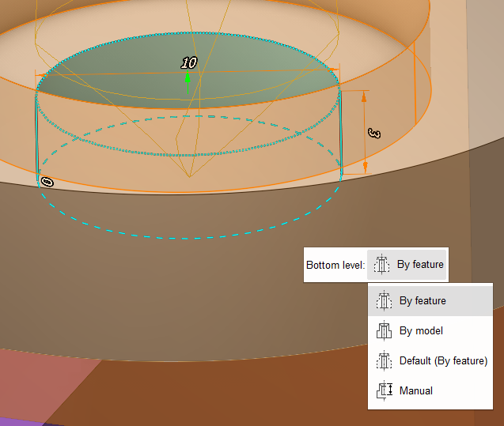Image resolution: width=504 pixels, height=426 pixels.
Task: Click the Default (By feature) list icon
Action: [385, 361]
